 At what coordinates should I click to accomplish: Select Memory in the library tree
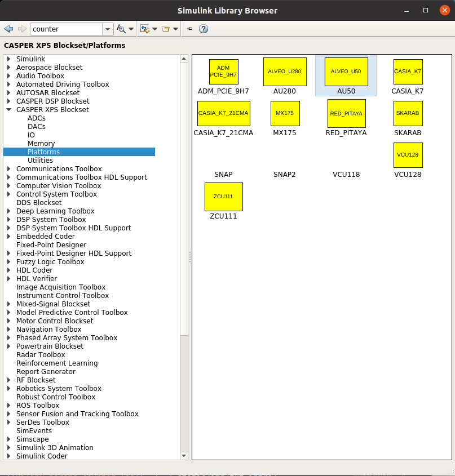(x=41, y=143)
